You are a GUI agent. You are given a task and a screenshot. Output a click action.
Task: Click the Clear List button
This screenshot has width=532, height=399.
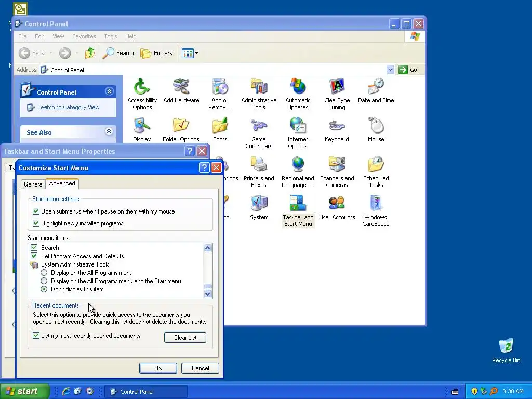click(x=185, y=338)
